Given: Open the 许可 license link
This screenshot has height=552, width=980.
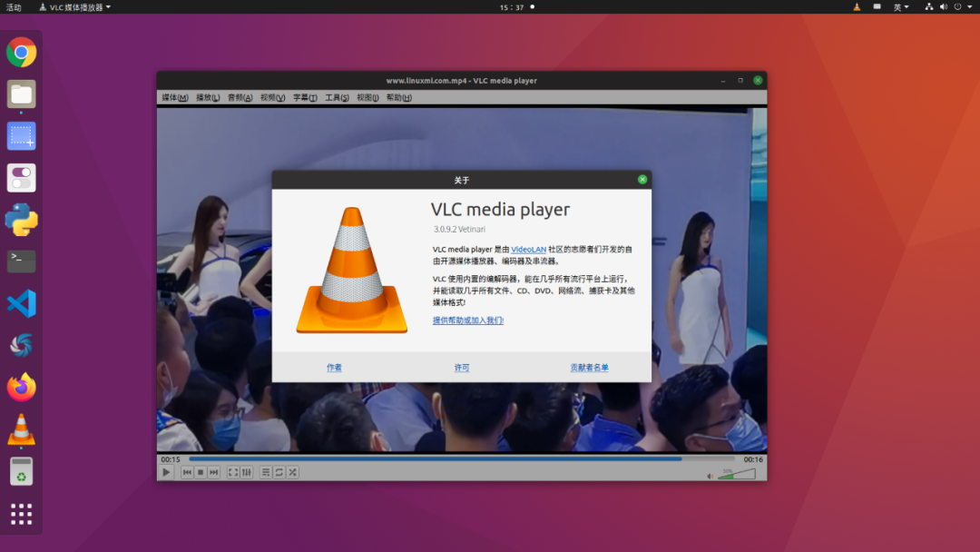Looking at the screenshot, I should pyautogui.click(x=462, y=368).
